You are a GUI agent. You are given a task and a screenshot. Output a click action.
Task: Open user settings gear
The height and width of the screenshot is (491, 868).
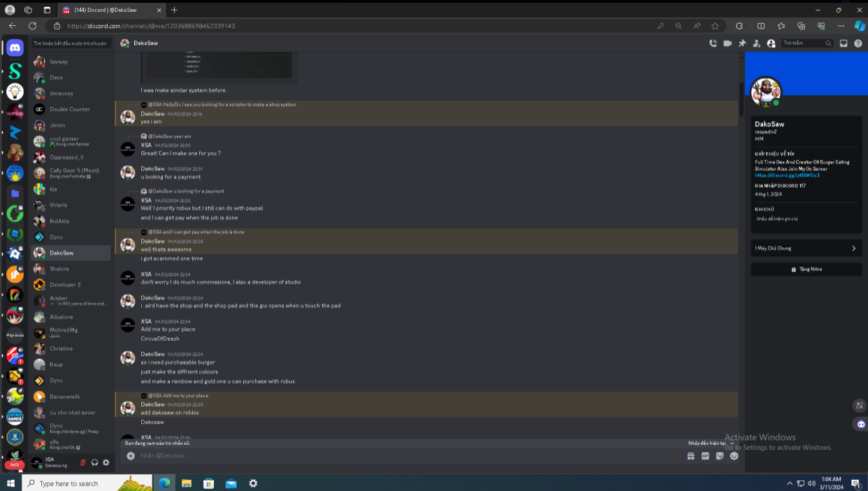tap(106, 462)
